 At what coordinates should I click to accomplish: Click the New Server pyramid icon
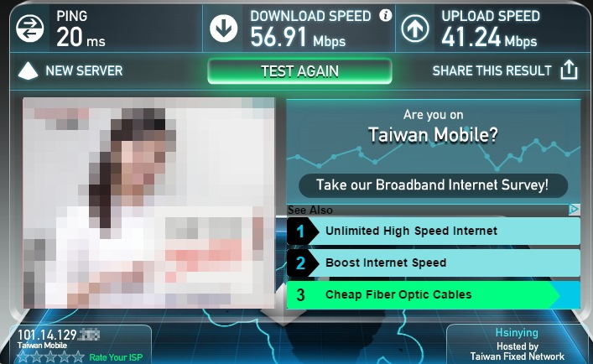pos(28,70)
